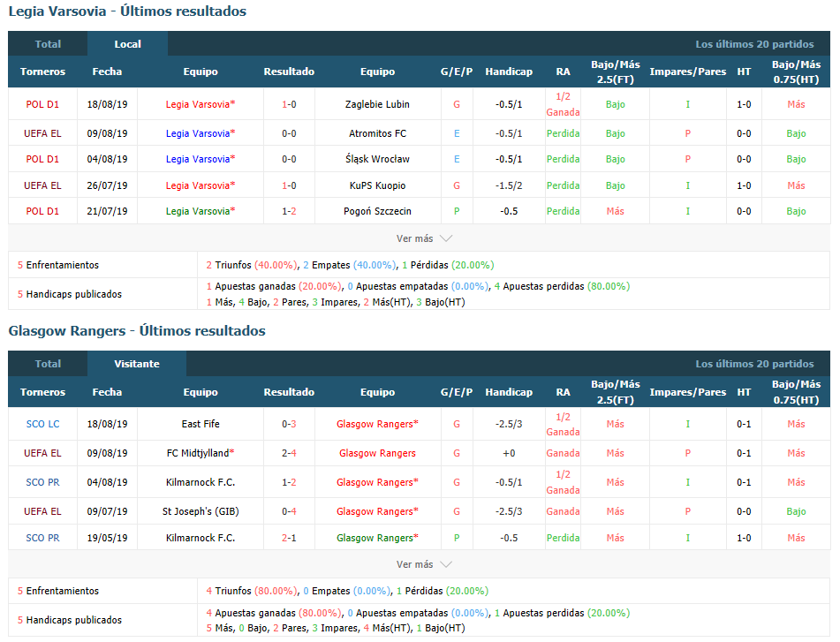Image resolution: width=840 pixels, height=642 pixels.
Task: Open the UEFA EL tournament in the Atromitos FC row
Action: (42, 133)
